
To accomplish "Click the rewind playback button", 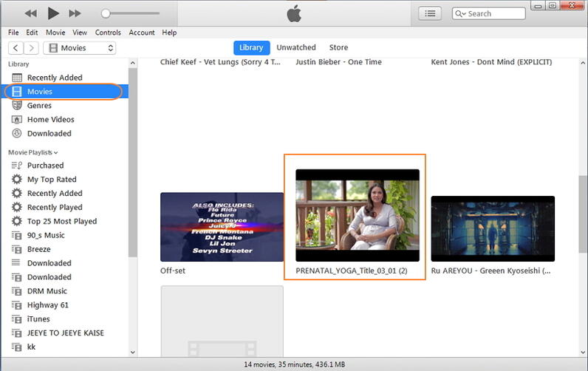I will 31,13.
